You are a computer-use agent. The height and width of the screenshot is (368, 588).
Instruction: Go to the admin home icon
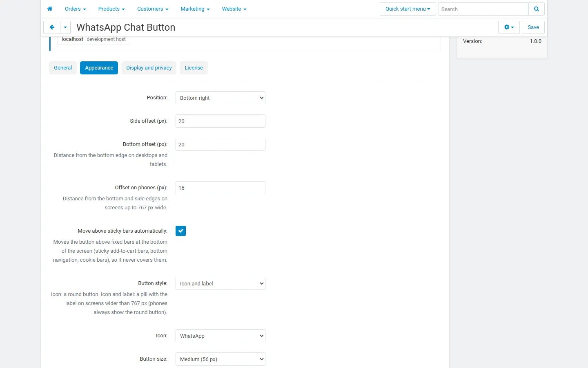50,9
